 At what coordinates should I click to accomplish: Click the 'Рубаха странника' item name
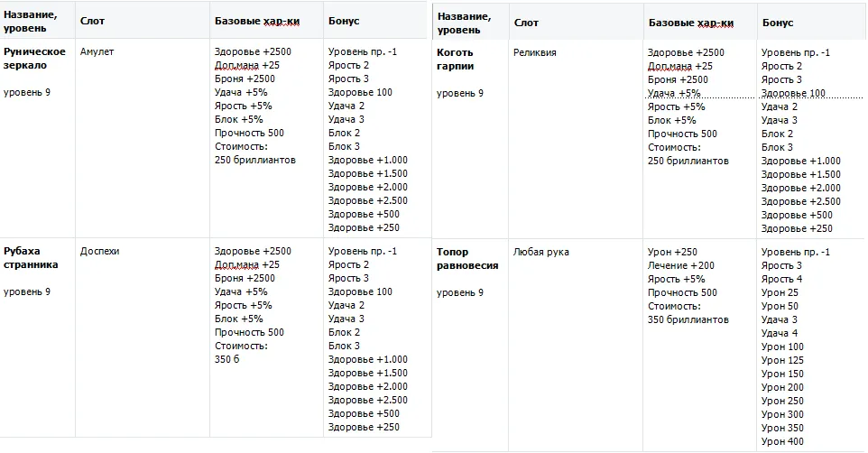31,258
